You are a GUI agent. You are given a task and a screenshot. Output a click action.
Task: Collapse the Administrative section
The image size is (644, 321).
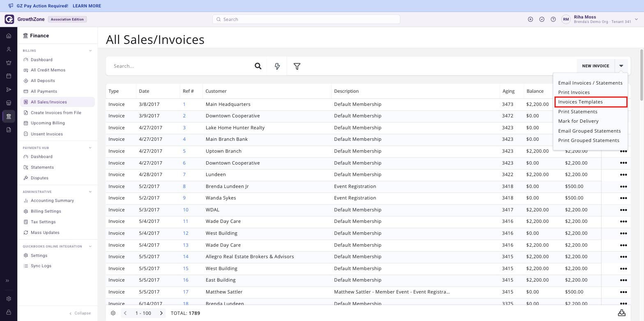click(90, 192)
